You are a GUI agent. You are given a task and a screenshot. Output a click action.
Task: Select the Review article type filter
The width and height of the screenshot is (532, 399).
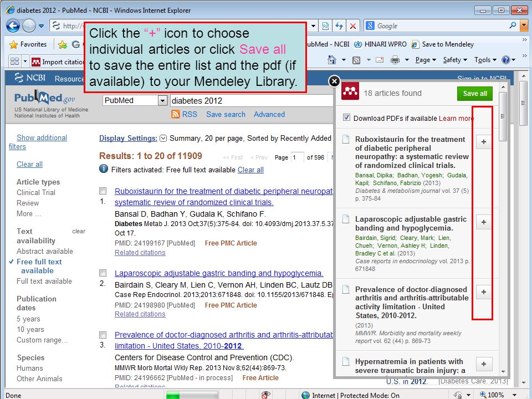click(x=28, y=203)
